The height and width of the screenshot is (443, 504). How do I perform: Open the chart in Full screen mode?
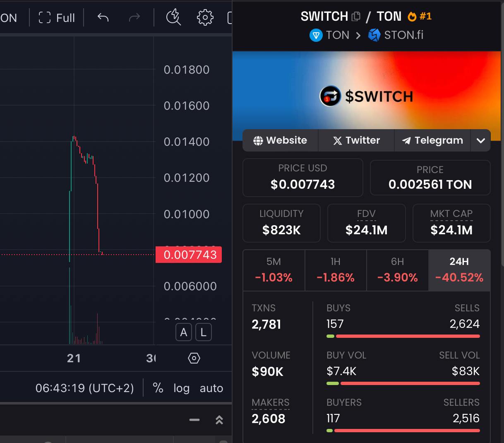57,18
